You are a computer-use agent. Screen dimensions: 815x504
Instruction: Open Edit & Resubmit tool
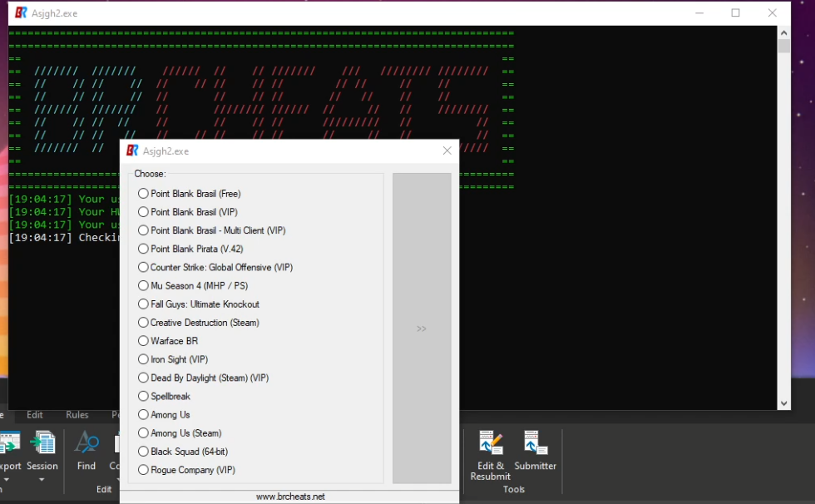click(x=490, y=456)
